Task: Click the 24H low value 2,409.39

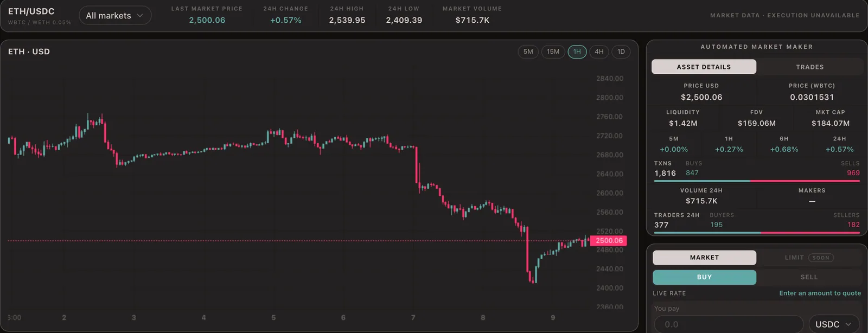Action: pos(404,20)
